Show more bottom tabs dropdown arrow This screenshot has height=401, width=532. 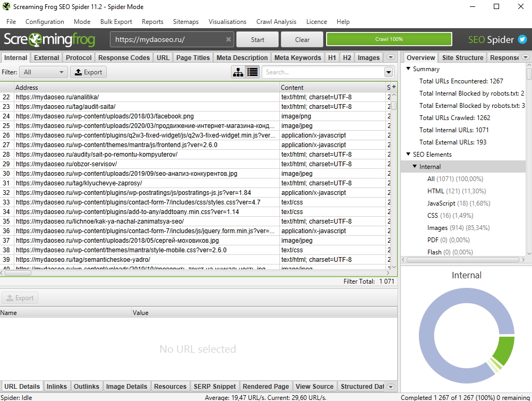click(391, 387)
